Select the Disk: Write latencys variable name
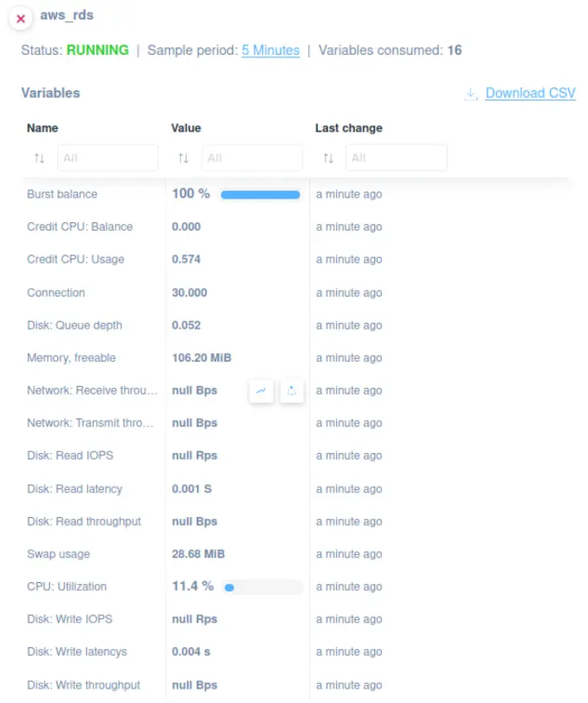 click(77, 652)
